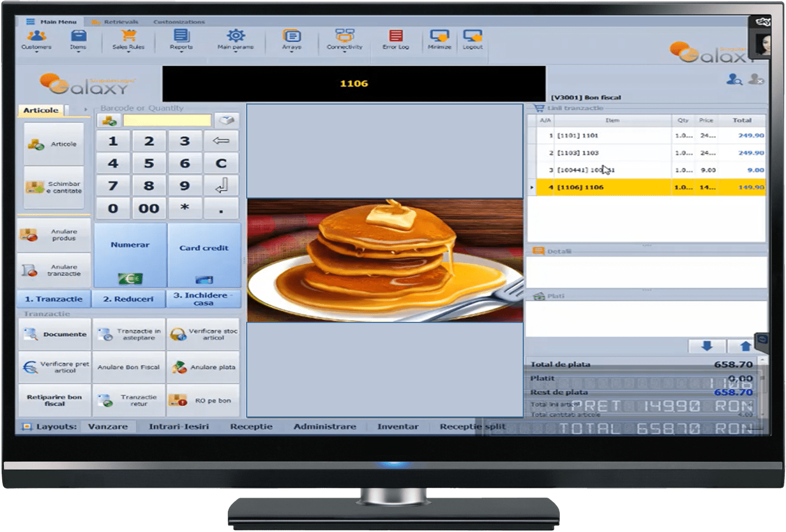
Task: Pay with Card credit button
Action: click(x=204, y=255)
